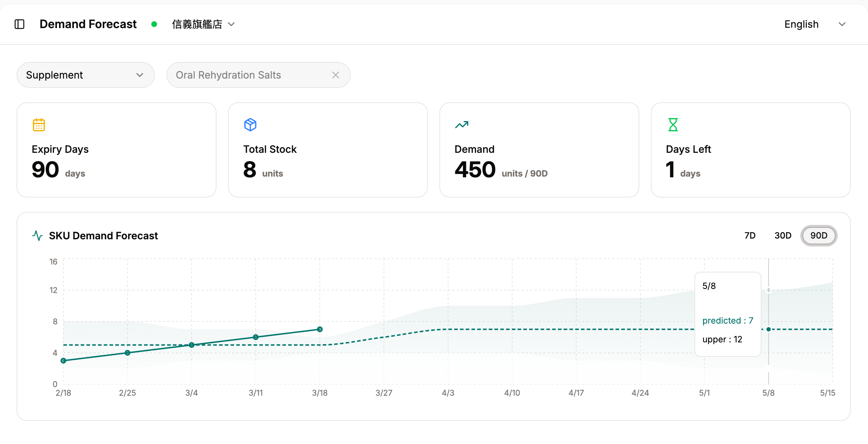Click the Days Left hourglass icon
This screenshot has height=444, width=868.
tap(673, 125)
